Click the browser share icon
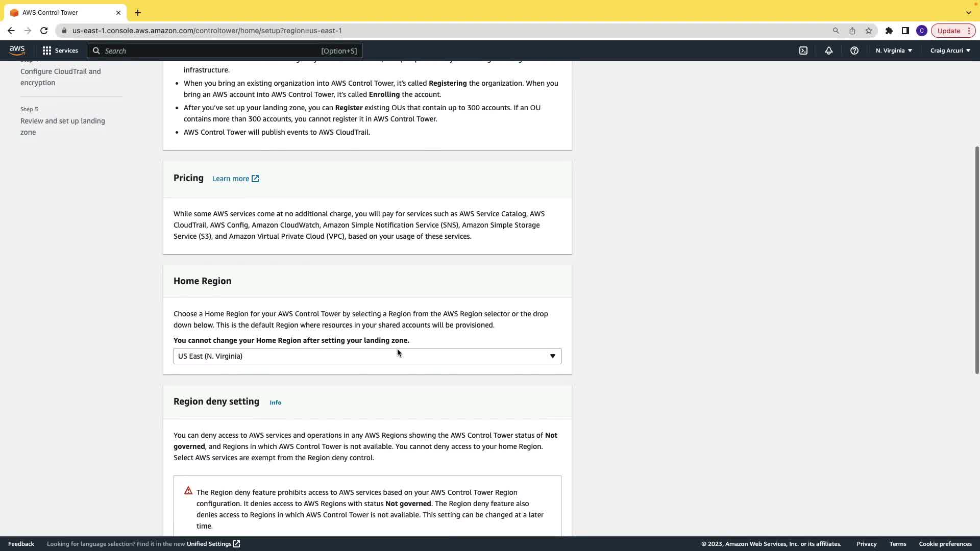980x551 pixels. tap(852, 31)
